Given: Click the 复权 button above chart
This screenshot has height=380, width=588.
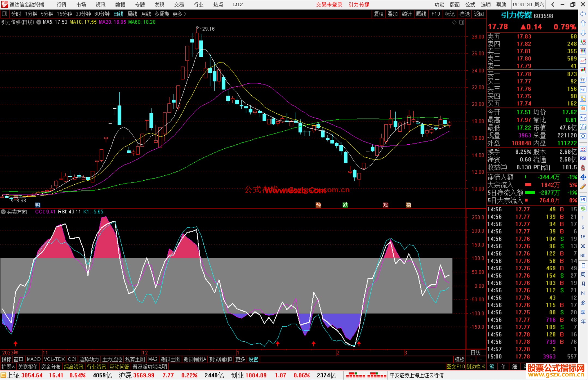Looking at the screenshot, I should point(378,14).
